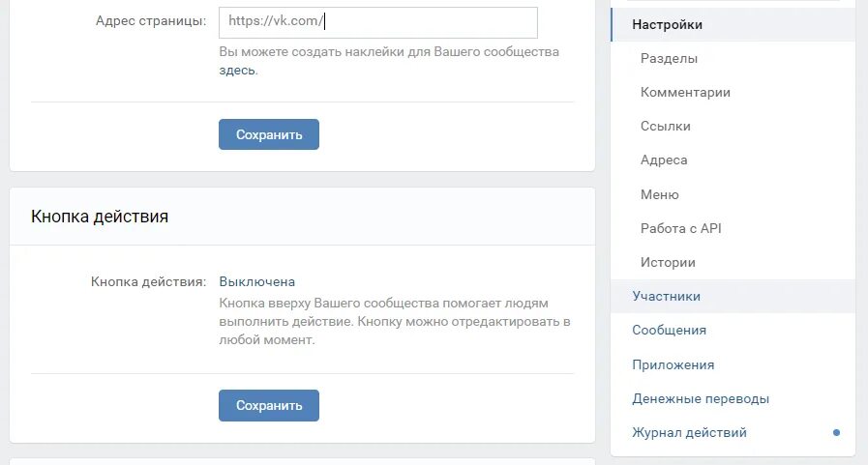Click the blue dot beside Журнал действий
This screenshot has height=465, width=868.
click(x=837, y=432)
